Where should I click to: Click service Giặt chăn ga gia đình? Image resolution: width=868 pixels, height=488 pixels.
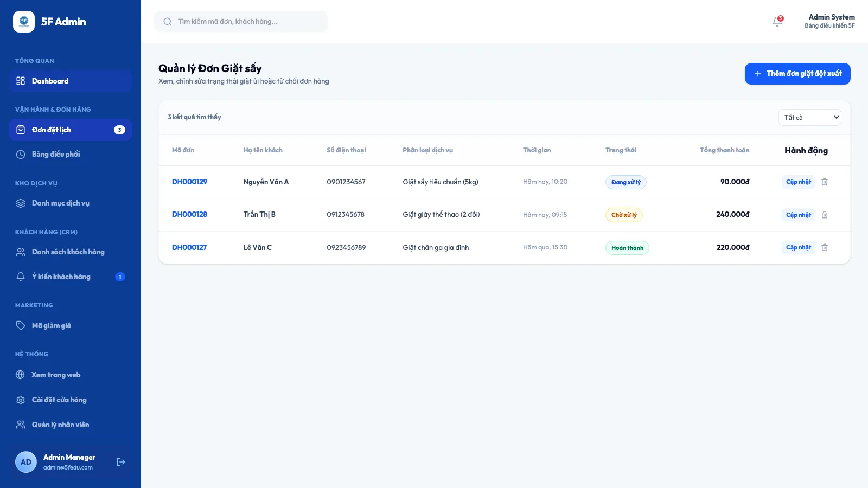click(x=436, y=247)
